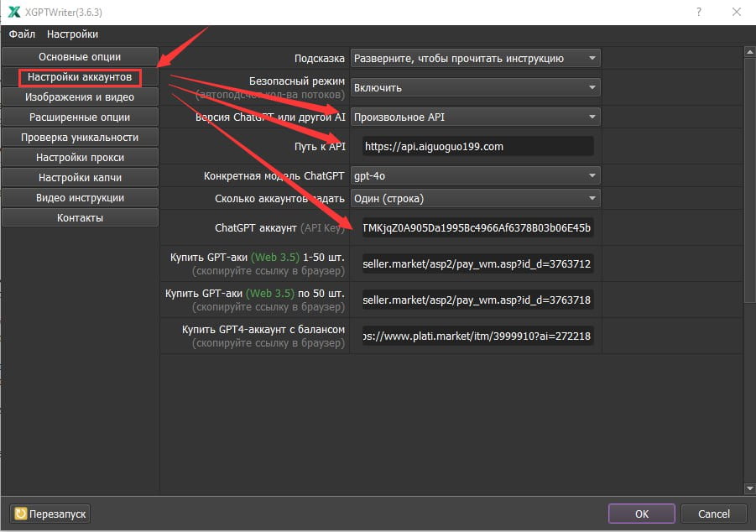Open the Контакты section

point(80,218)
